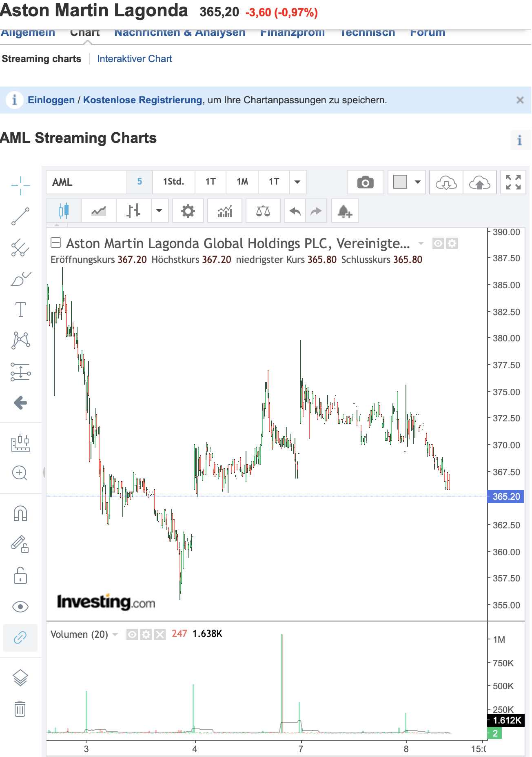Open chart settings gear in toolbar

188,211
